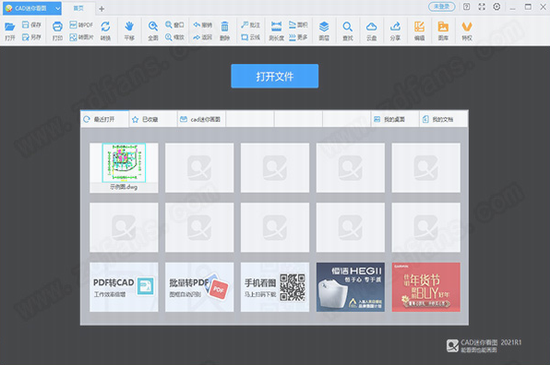Open the red 年货节 advertisement banner
This screenshot has height=365, width=550.
point(426,287)
